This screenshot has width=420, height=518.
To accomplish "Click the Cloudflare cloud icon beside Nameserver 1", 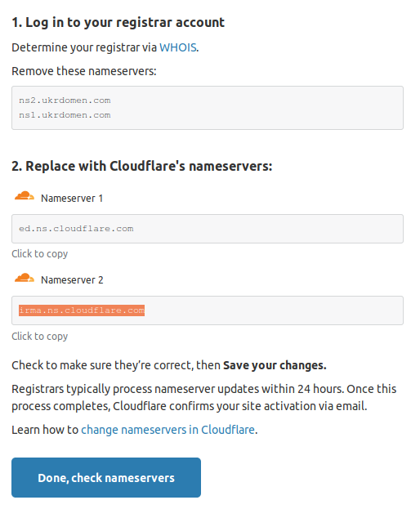I will tap(25, 196).
